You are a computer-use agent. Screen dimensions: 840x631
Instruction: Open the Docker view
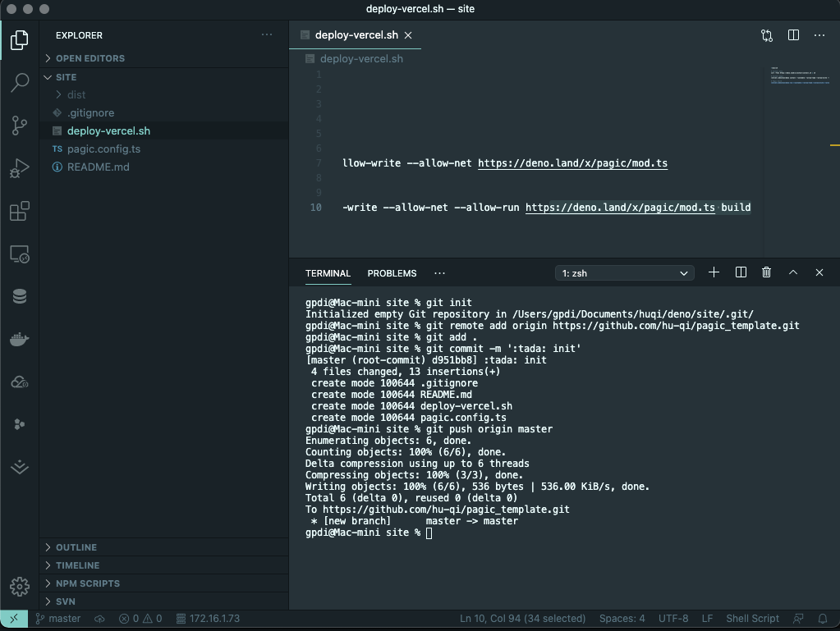coord(19,339)
